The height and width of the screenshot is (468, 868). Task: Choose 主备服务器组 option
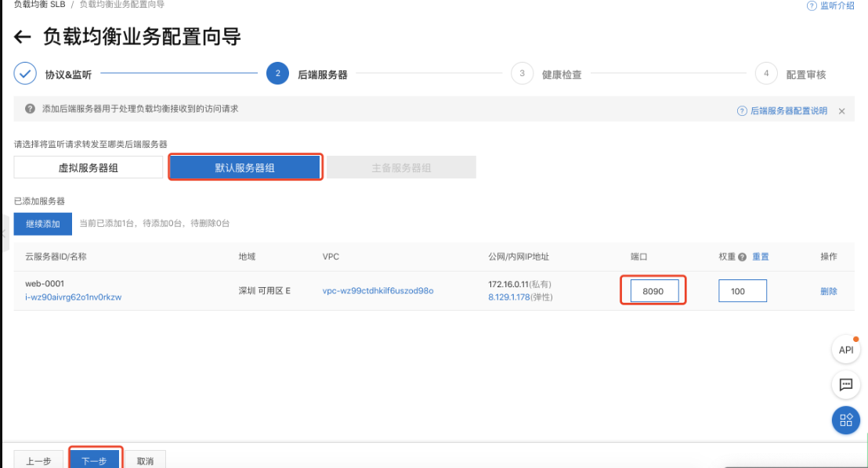point(401,167)
